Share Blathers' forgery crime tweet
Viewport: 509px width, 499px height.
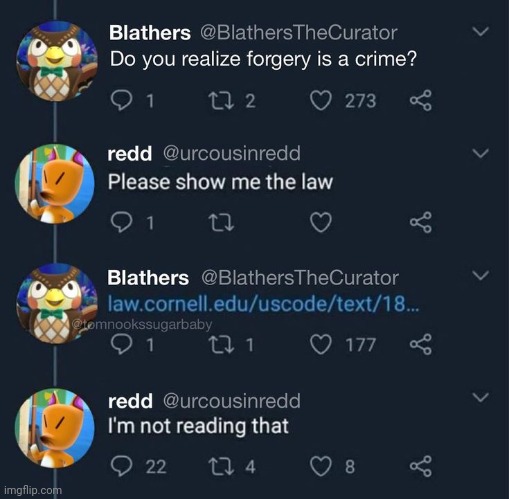(421, 100)
